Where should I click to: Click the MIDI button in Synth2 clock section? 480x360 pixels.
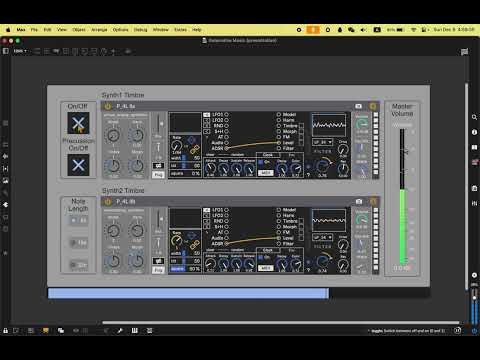pos(266,268)
